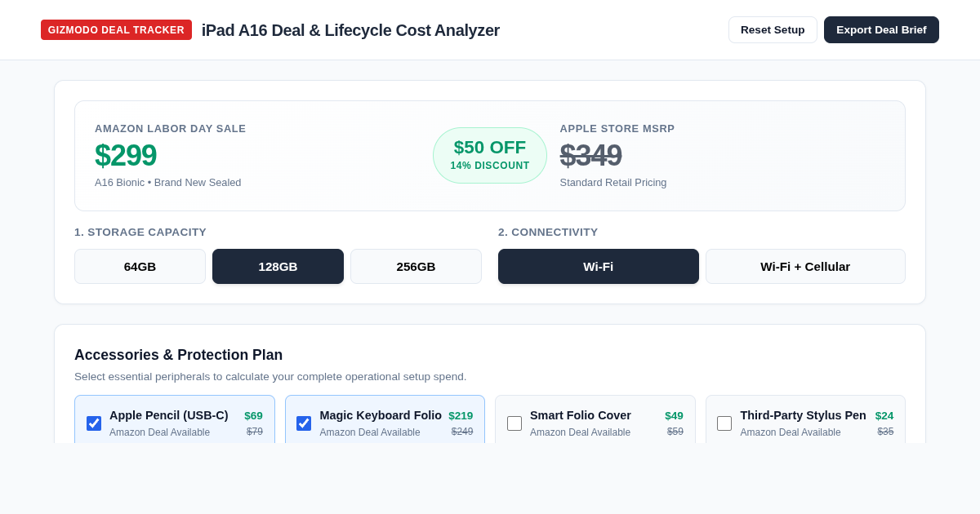Click the Apple Pencil $69 deal price
This screenshot has height=514, width=980.
[x=253, y=415]
